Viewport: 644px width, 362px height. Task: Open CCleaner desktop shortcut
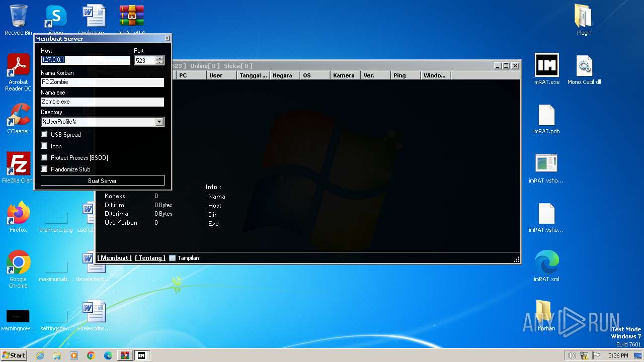coord(18,119)
